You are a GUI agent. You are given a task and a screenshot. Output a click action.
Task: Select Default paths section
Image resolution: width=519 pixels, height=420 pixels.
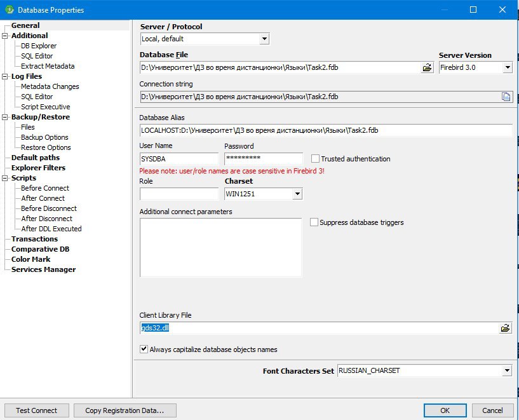tap(36, 158)
